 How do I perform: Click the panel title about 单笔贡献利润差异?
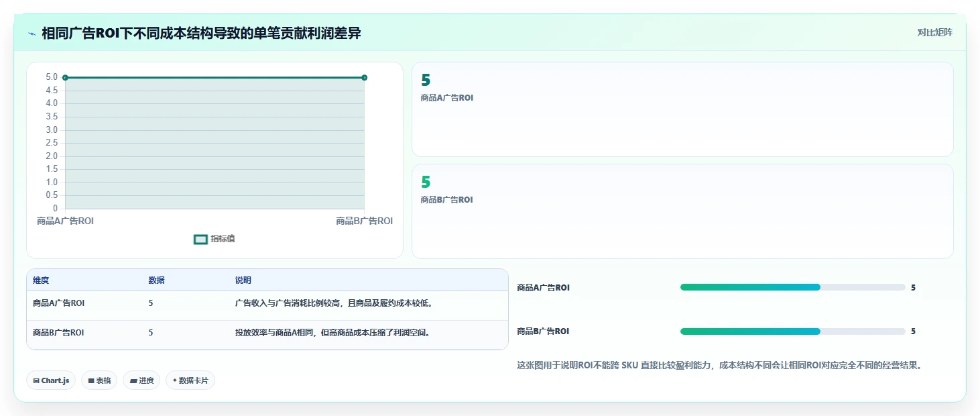[x=201, y=33]
